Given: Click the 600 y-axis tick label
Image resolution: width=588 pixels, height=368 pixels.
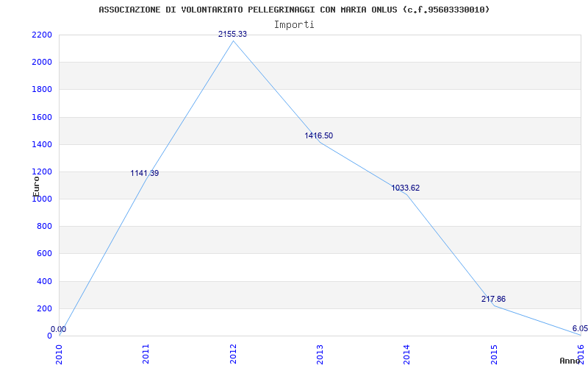Looking at the screenshot, I should click(44, 254).
